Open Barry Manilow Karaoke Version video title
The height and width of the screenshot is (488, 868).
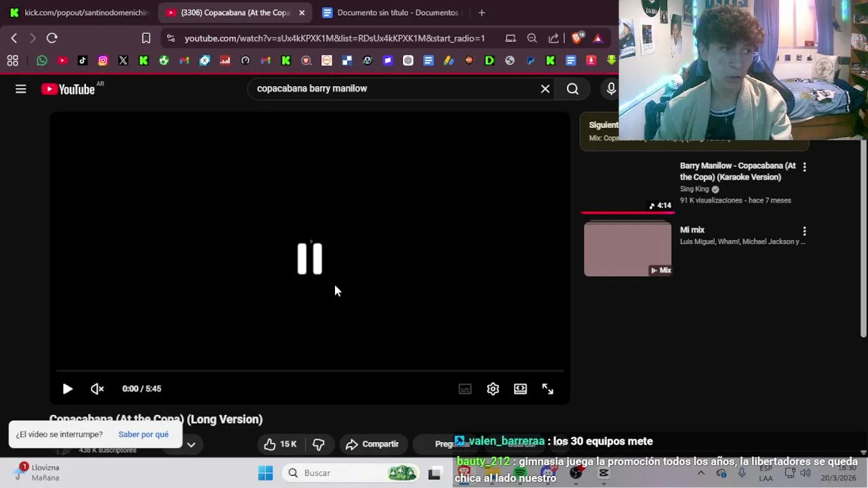738,171
